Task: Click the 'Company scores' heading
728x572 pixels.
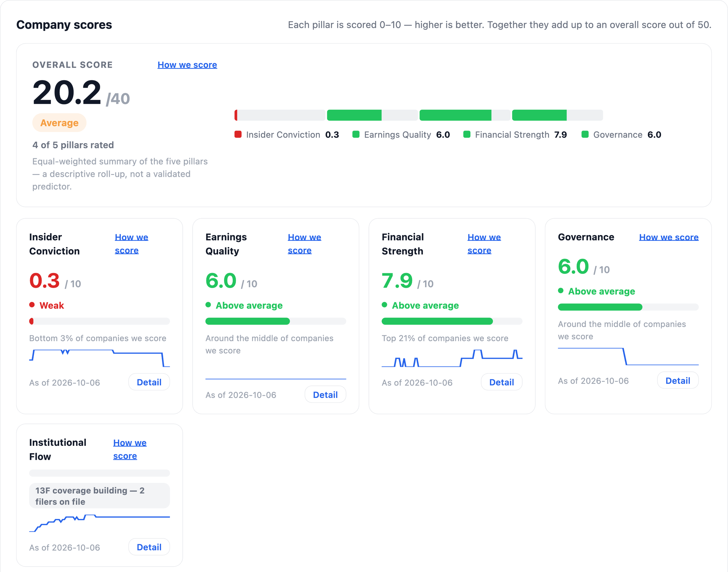Action: click(64, 25)
